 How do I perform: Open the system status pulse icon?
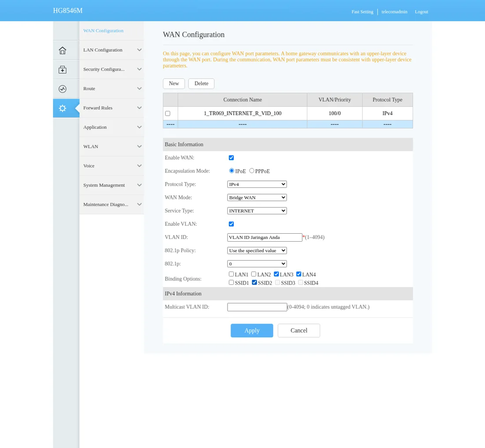(x=63, y=89)
